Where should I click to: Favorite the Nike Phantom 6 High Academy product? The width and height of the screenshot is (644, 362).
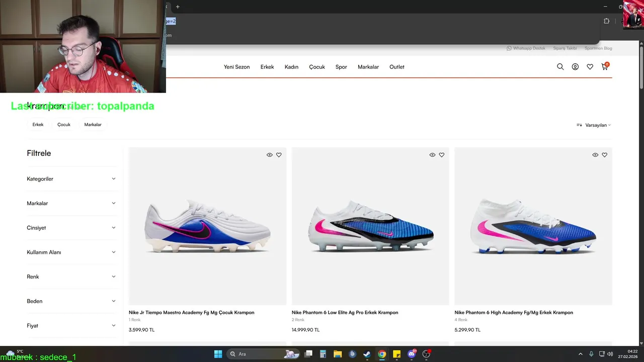605,155
